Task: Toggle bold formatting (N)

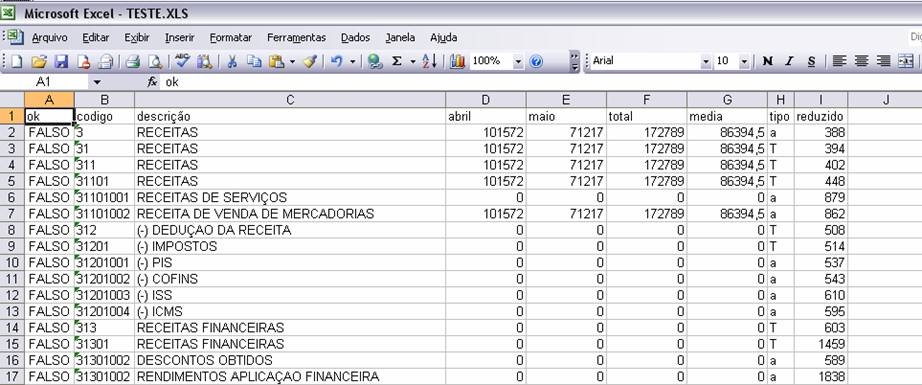Action: pyautogui.click(x=767, y=61)
